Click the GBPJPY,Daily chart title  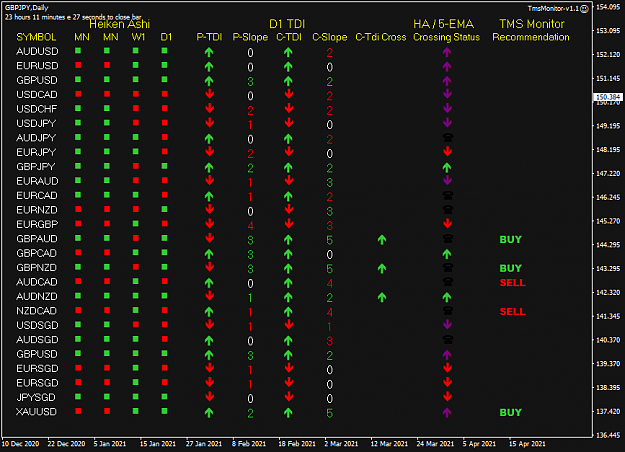click(27, 8)
